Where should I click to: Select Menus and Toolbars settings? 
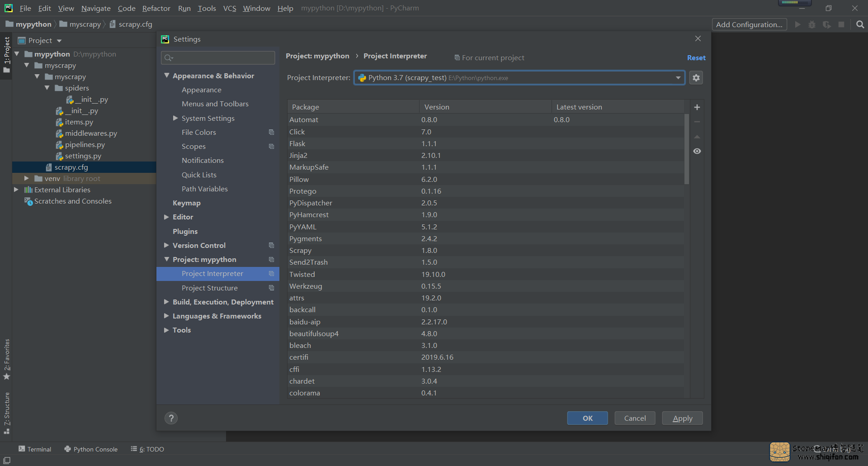click(x=215, y=104)
